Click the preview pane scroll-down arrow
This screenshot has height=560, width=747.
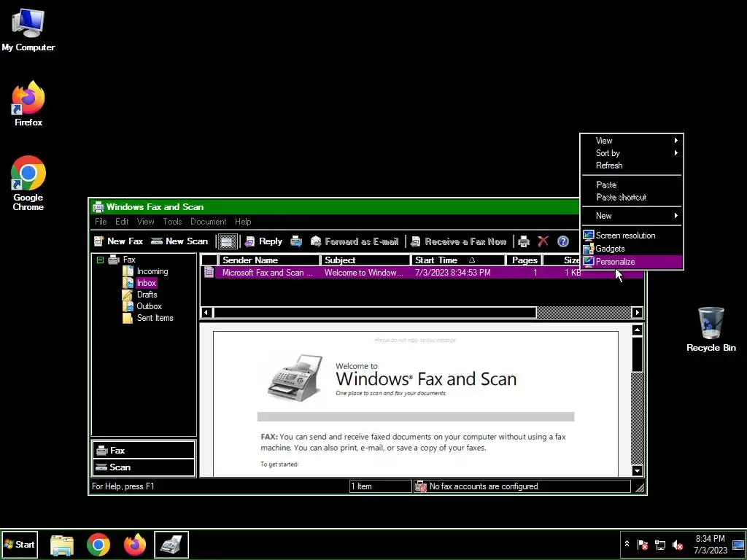click(x=637, y=470)
